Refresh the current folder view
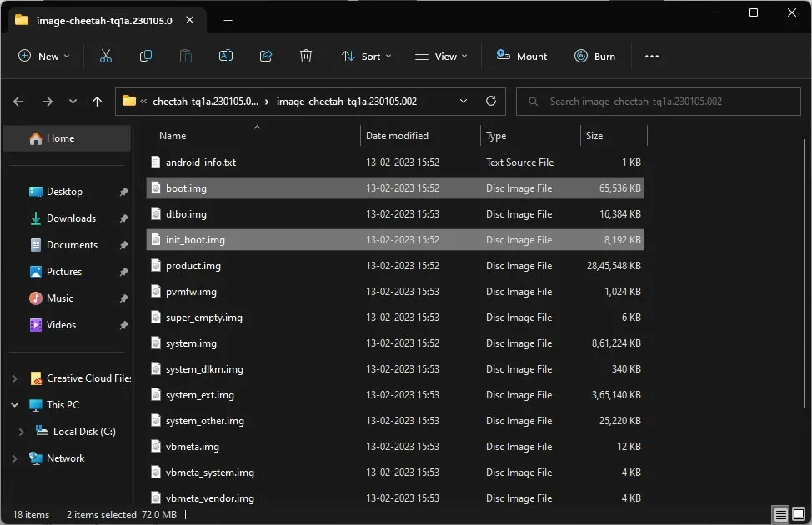 click(491, 102)
